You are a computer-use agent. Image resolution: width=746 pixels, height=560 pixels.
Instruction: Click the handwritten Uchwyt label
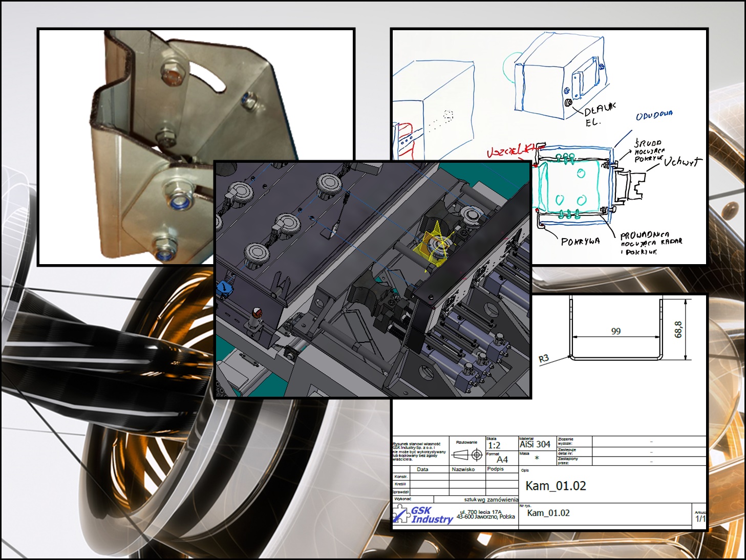click(x=683, y=161)
